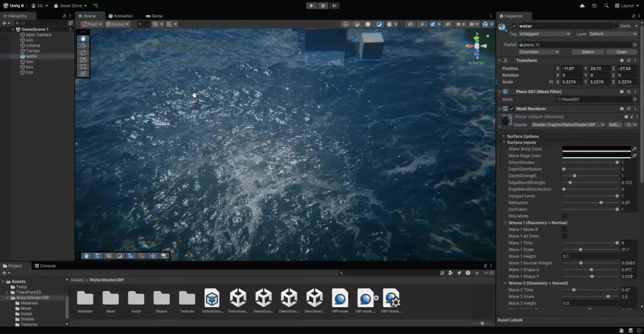644x334 pixels.
Task: Open the Pivot handle position dropdown
Action: pyautogui.click(x=92, y=24)
